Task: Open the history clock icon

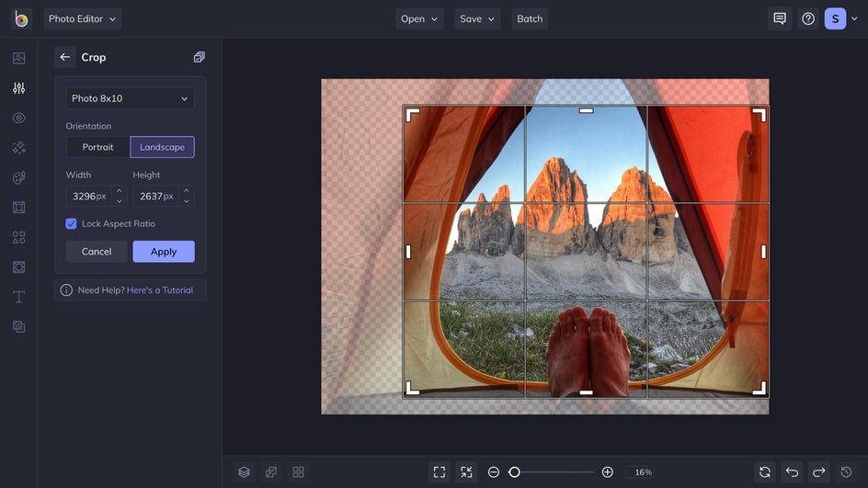Action: pyautogui.click(x=847, y=472)
